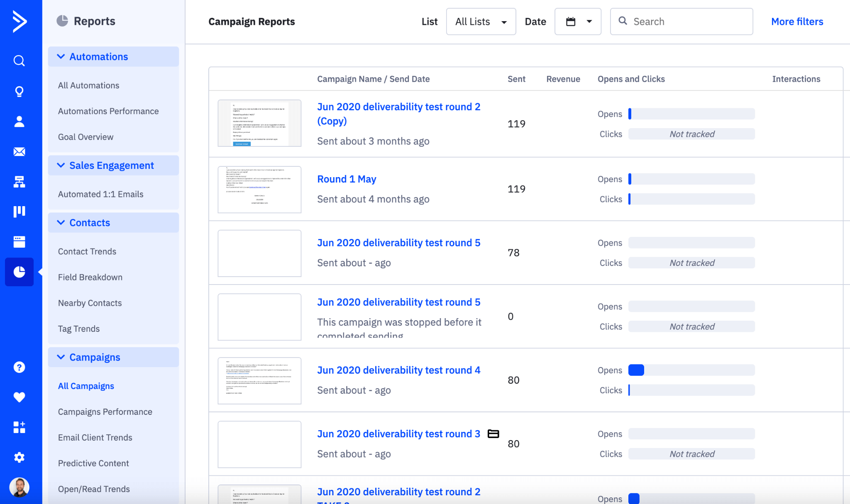Open the All Lists dropdown
This screenshot has height=504, width=850.
[x=481, y=22]
